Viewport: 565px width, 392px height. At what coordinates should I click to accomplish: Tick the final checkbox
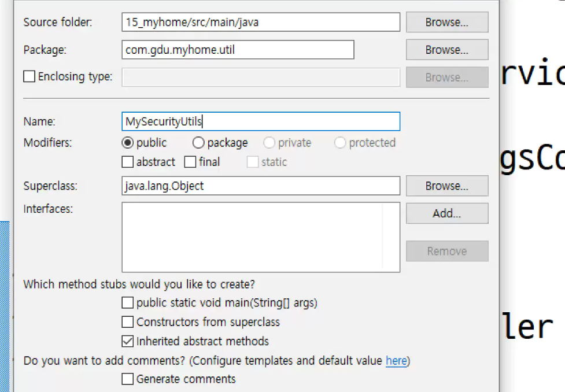[x=190, y=162]
